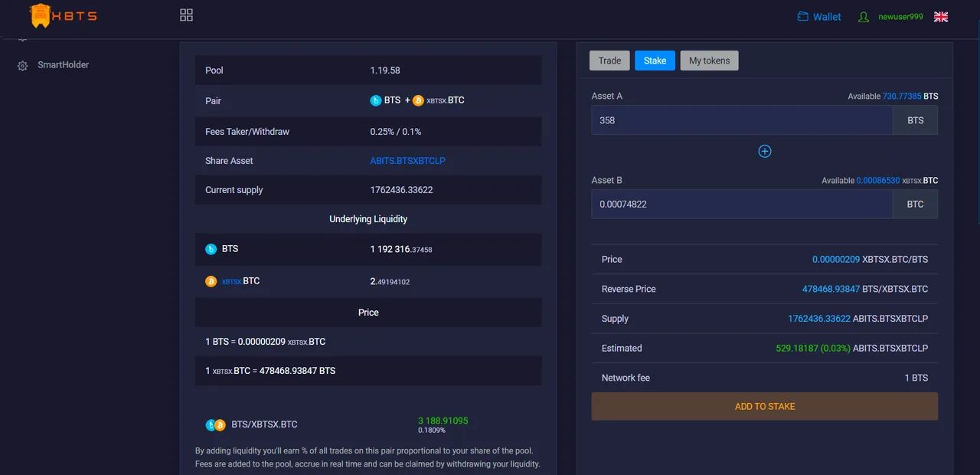Image resolution: width=980 pixels, height=475 pixels.
Task: Select the pool number 1.19.58
Action: click(385, 70)
